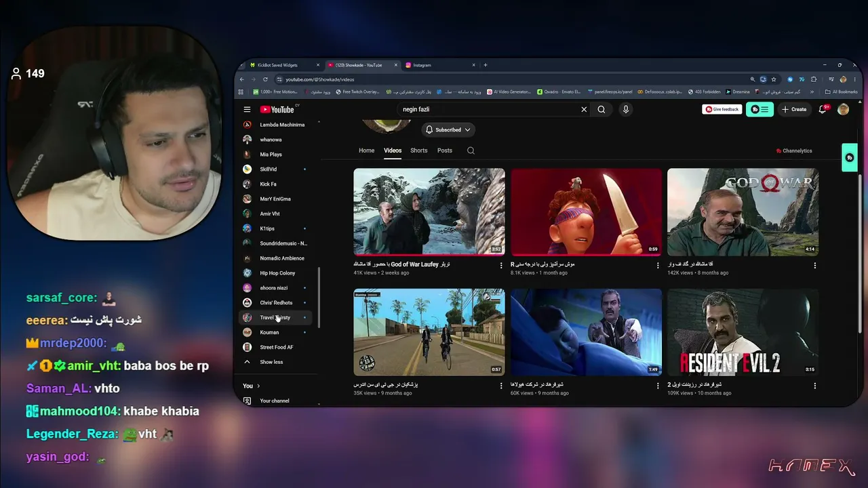Play the God of War 4:14 video thumbnail

(743, 212)
